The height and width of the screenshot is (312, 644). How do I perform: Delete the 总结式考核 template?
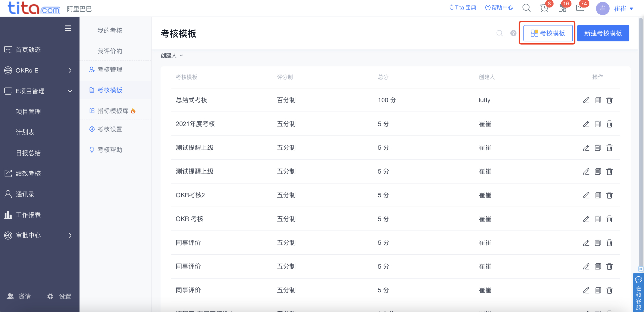610,100
